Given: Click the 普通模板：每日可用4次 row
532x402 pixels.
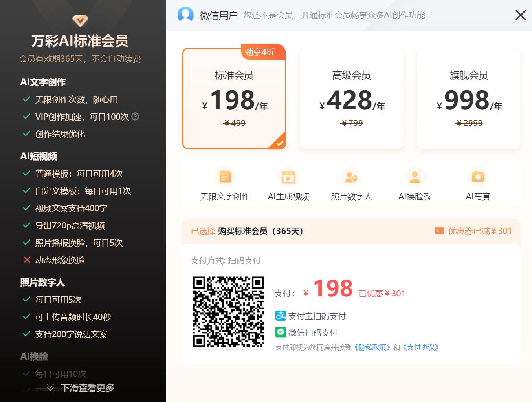Looking at the screenshot, I should click(73, 174).
